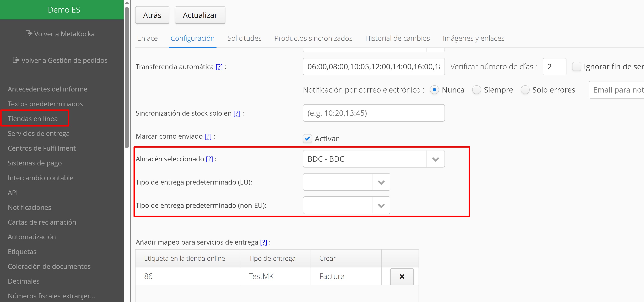Open Cartas de reclamación in sidebar
Viewport: 644px width, 302px height.
[42, 222]
